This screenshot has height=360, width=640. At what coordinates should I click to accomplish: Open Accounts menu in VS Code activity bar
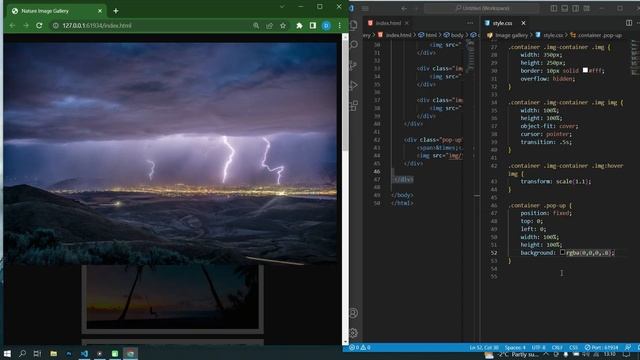[x=354, y=313]
